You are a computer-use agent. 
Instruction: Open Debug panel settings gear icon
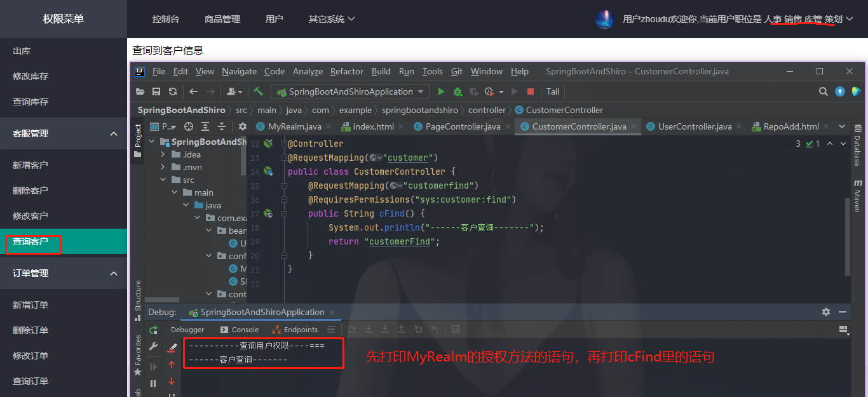[825, 312]
